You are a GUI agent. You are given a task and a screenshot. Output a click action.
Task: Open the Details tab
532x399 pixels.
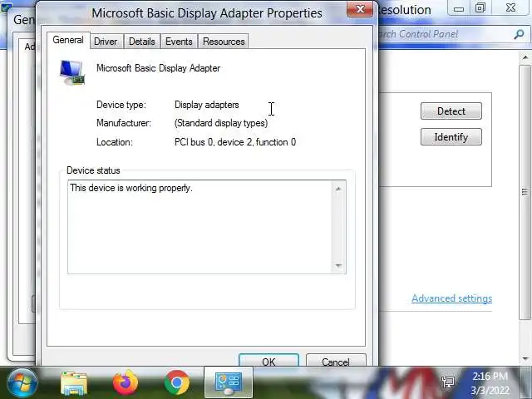pyautogui.click(x=142, y=42)
